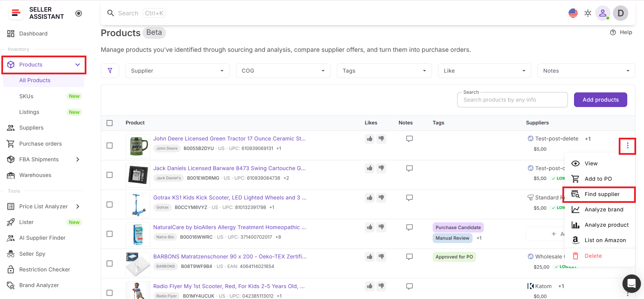Expand +1 suppliers for John Deere
The image size is (644, 299).
[x=588, y=139]
